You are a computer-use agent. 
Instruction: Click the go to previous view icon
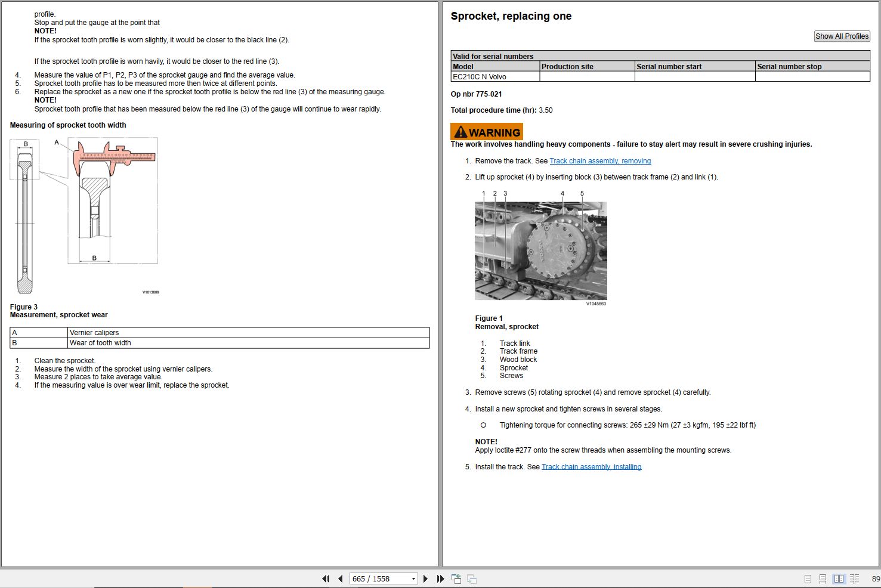tap(456, 578)
